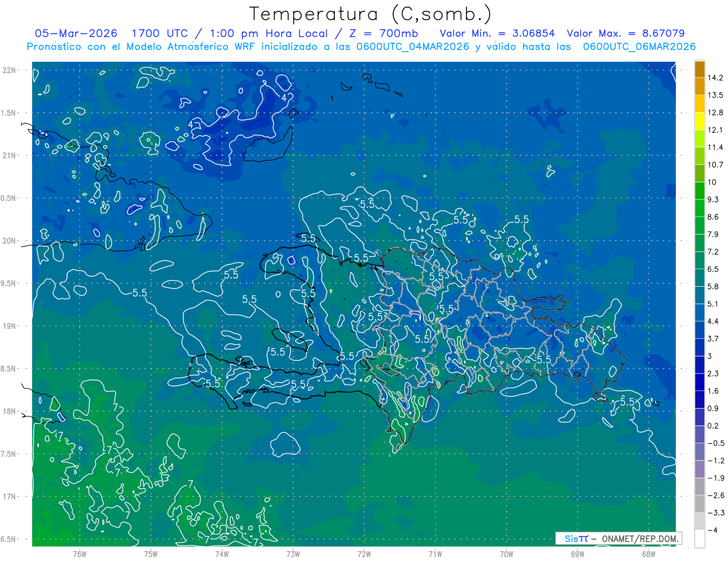
Task: Click the '-3.3' colorbar label
Action: (x=715, y=512)
